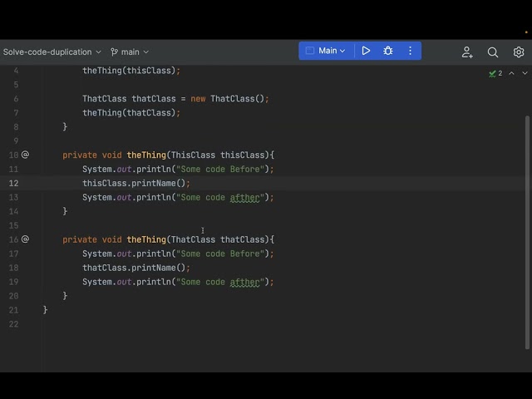The image size is (532, 399).
Task: Open the main git branch dropdown
Action: coord(130,52)
